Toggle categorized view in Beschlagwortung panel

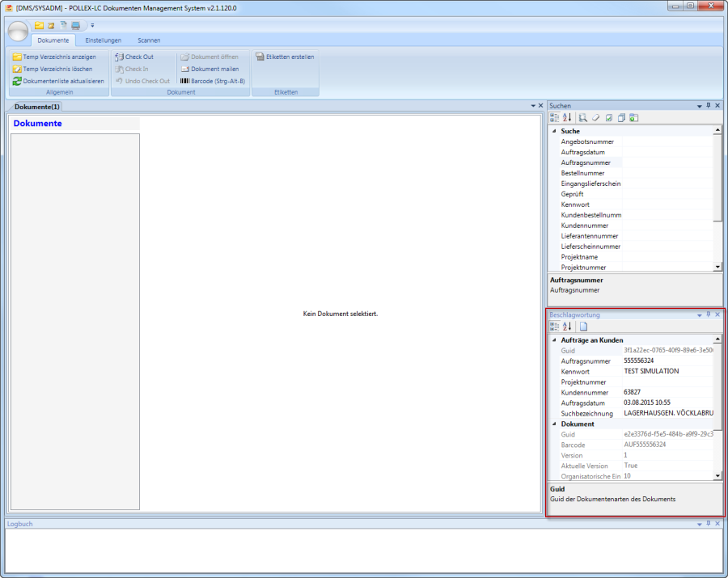[x=554, y=327]
